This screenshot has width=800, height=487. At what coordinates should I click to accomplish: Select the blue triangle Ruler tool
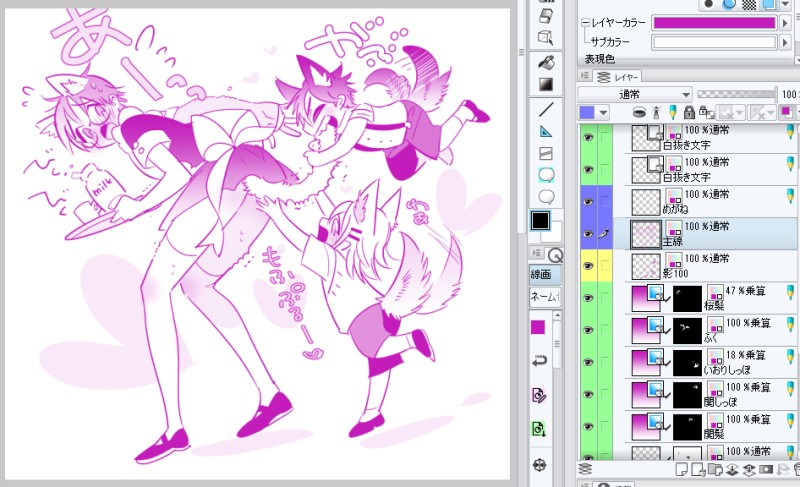(546, 131)
